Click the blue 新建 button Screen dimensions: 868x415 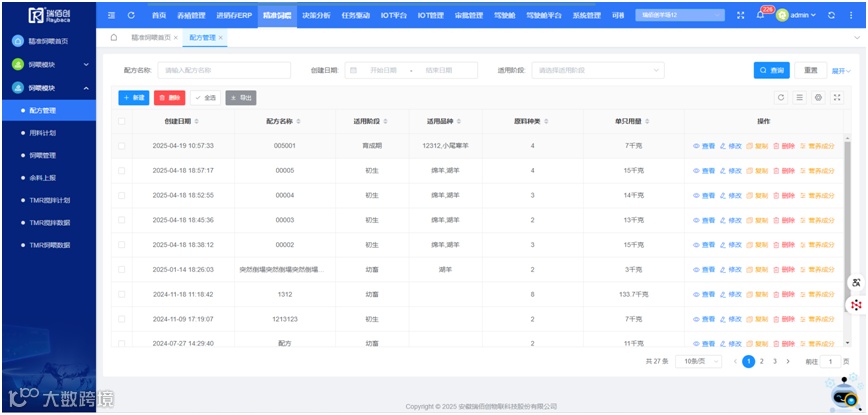[x=133, y=97]
